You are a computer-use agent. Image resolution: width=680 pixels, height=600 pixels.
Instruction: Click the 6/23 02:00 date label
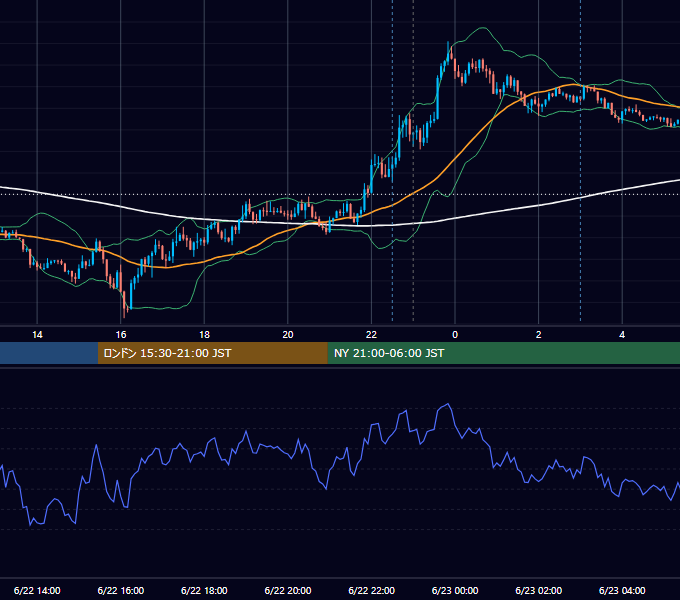point(539,590)
